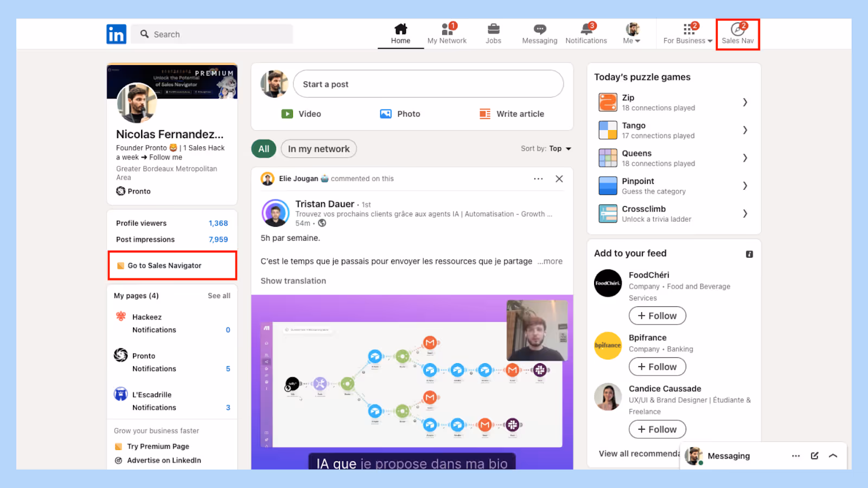The height and width of the screenshot is (488, 868).
Task: Choose Write article option
Action: [512, 114]
